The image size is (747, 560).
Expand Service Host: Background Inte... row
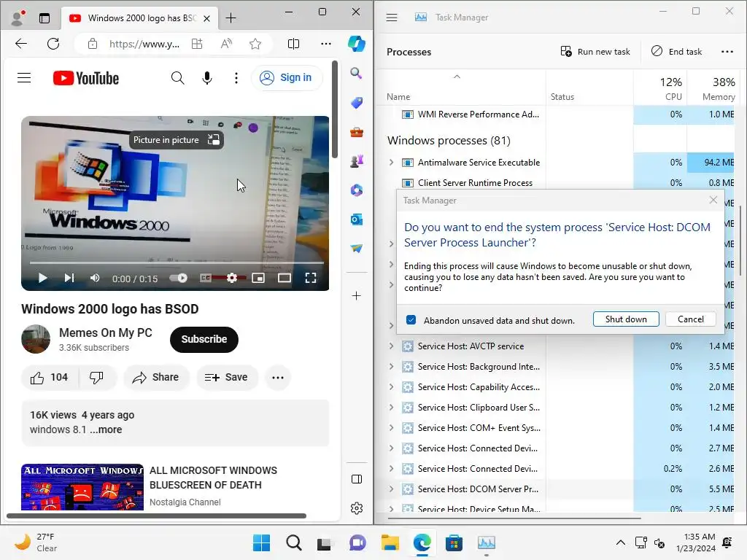tap(392, 367)
